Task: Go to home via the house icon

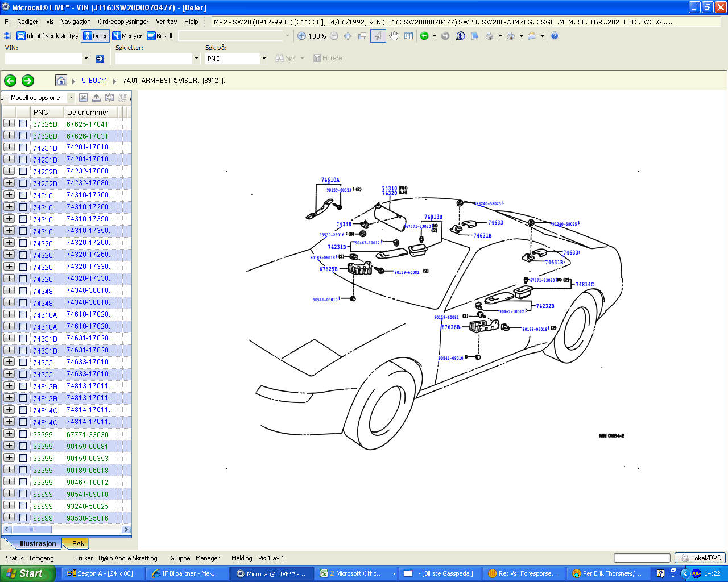Action: [61, 81]
